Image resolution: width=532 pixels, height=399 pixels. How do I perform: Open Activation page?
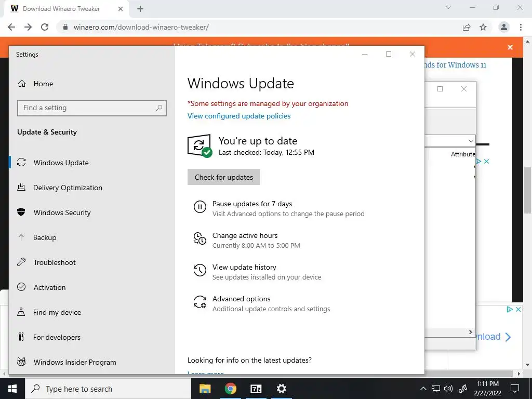[x=49, y=287]
